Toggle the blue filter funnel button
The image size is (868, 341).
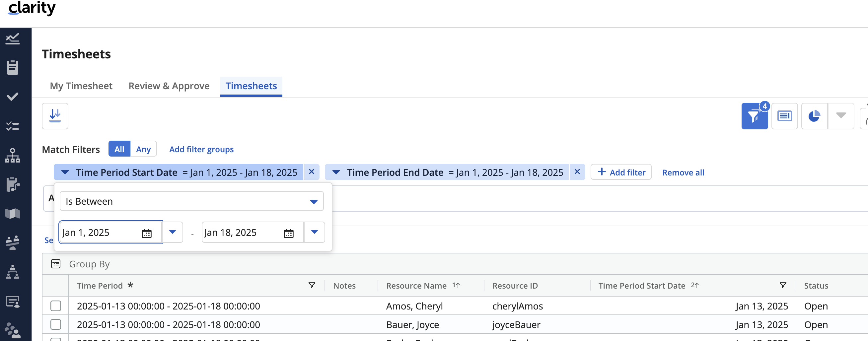pyautogui.click(x=754, y=116)
